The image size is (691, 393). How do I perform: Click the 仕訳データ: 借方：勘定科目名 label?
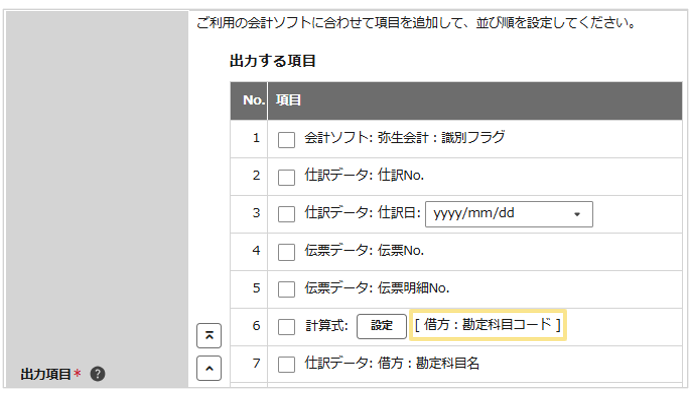392,363
